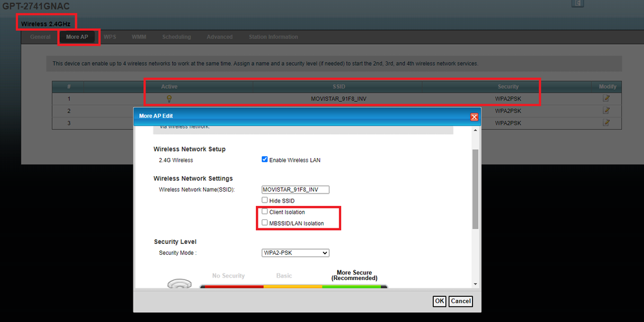The image size is (644, 322).
Task: Enable Client Isolation checkbox
Action: click(x=264, y=212)
